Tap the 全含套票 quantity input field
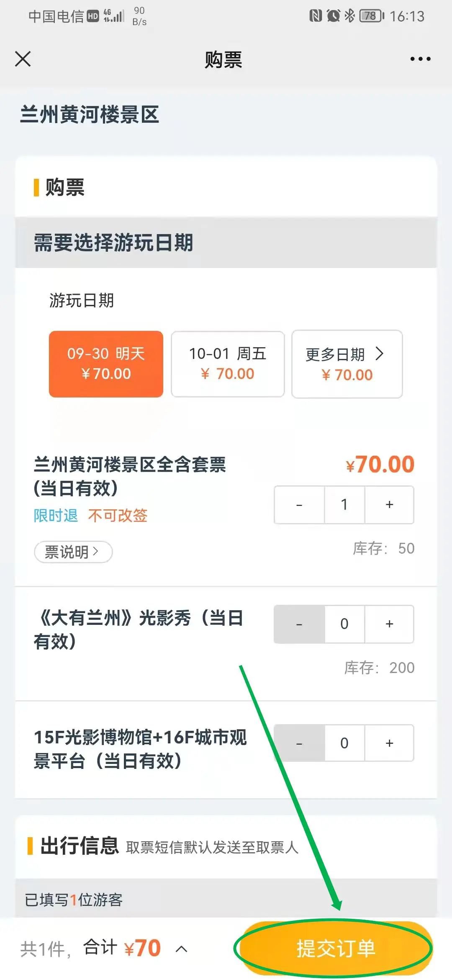The height and width of the screenshot is (980, 452). tap(344, 505)
